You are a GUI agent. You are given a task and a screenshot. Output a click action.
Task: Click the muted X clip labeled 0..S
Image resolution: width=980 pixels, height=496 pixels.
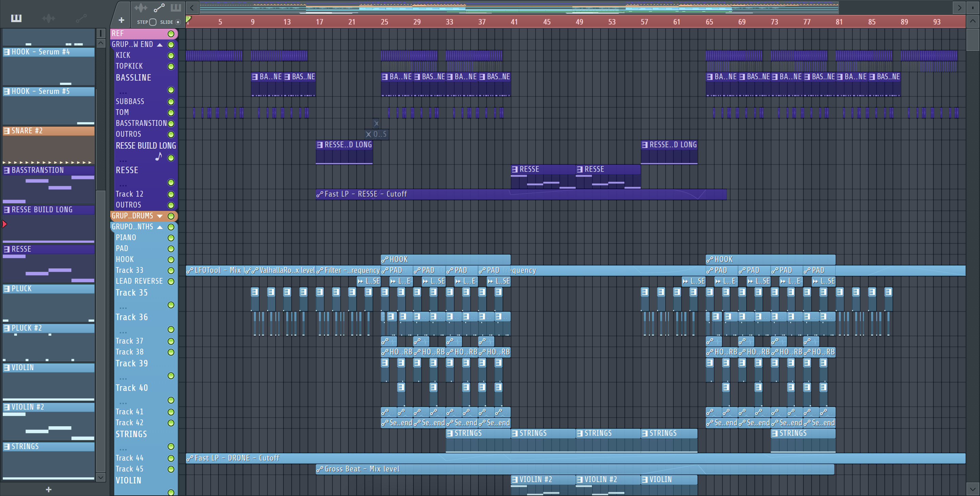[x=376, y=134]
